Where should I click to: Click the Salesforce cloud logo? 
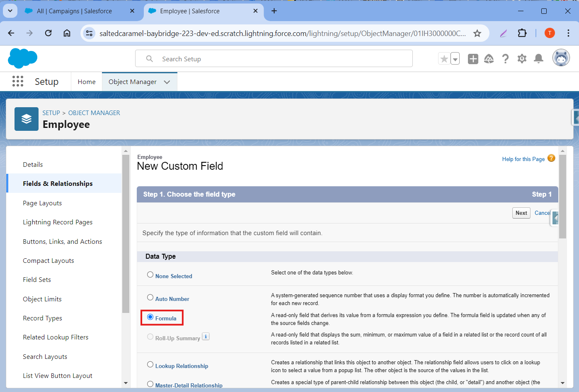click(x=22, y=58)
